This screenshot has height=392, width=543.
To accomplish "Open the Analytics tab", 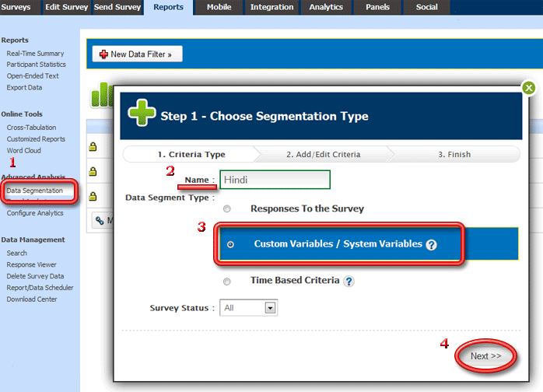I will coord(325,7).
